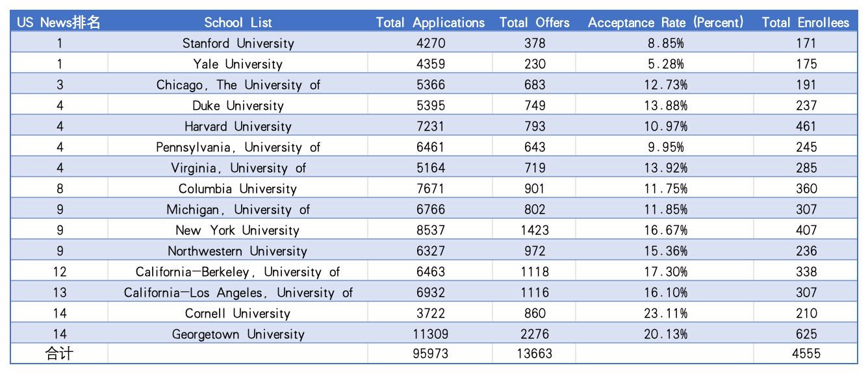The height and width of the screenshot is (374, 868).
Task: Select the total offers sum 13663
Action: pos(534,354)
